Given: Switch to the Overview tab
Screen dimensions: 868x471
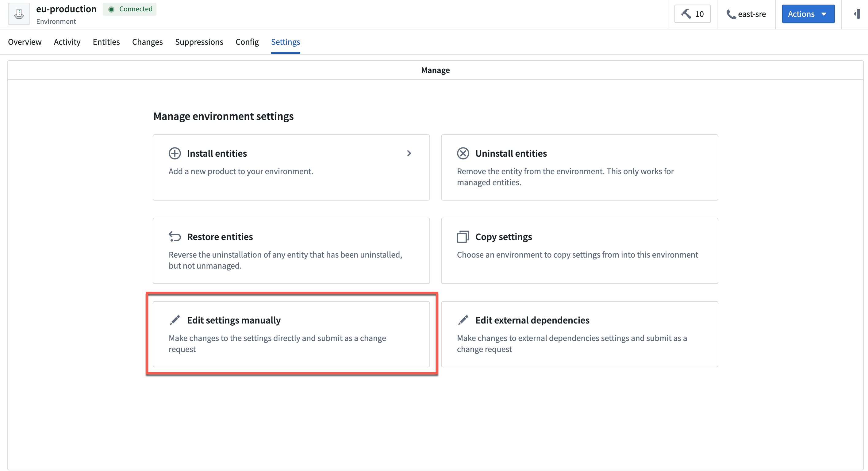Looking at the screenshot, I should 25,42.
